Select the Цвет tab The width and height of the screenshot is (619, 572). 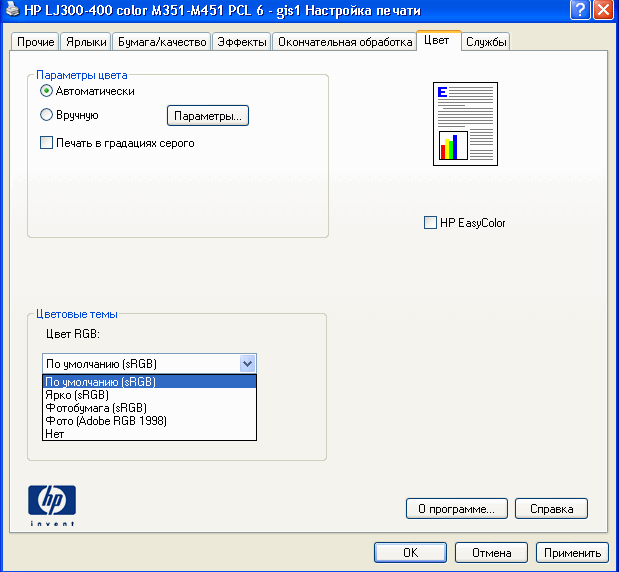click(438, 41)
